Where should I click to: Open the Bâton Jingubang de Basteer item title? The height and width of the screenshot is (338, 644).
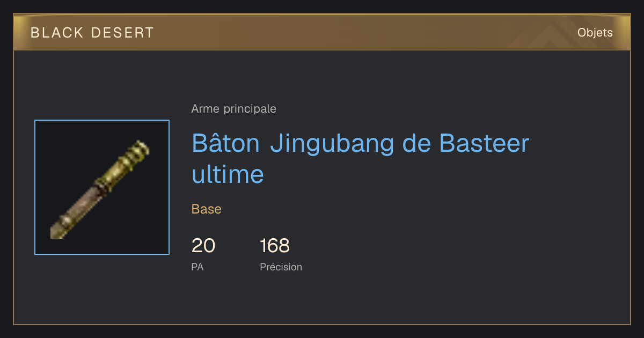360,159
